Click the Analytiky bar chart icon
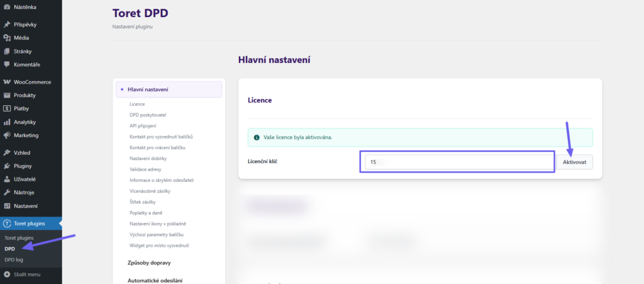 (6, 122)
